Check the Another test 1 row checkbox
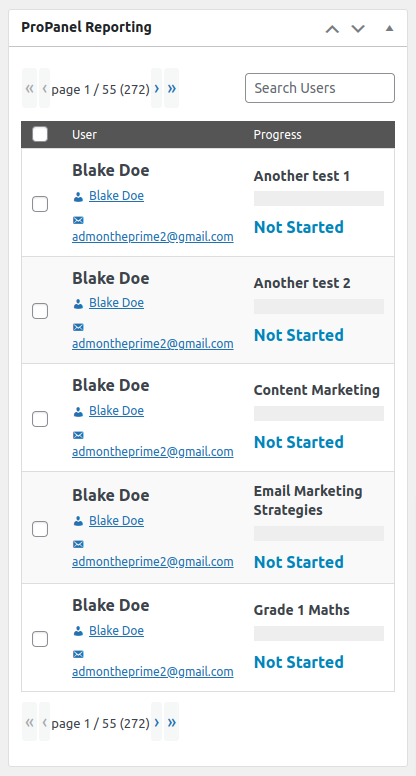Screen dimensions: 416x776 point(40,204)
